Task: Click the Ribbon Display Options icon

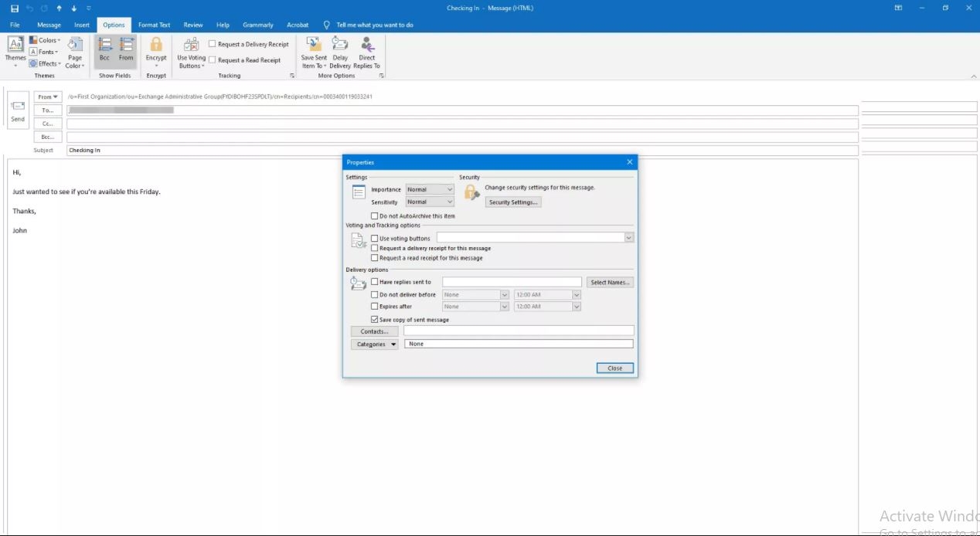Action: (898, 8)
